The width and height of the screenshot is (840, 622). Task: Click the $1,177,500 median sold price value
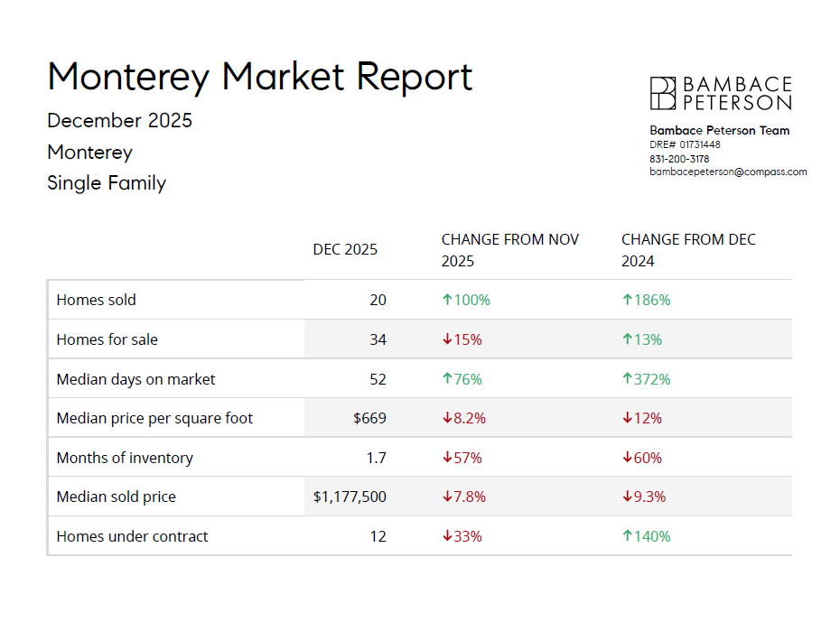350,497
